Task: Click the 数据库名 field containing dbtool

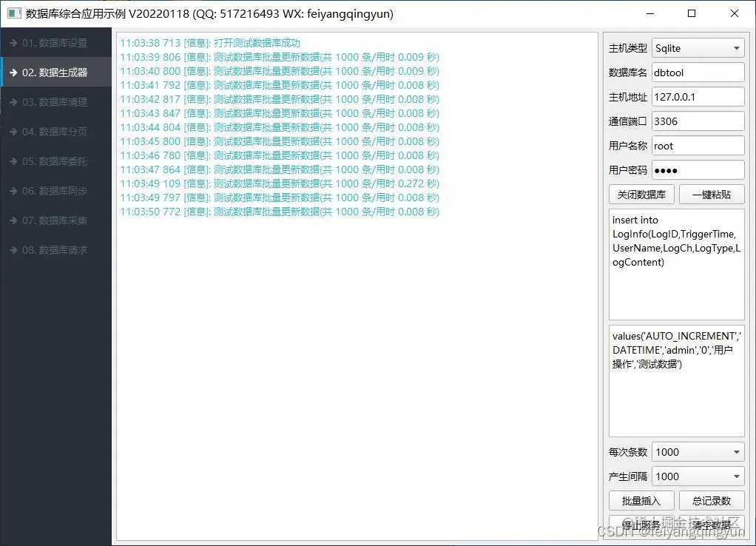Action: [x=698, y=73]
